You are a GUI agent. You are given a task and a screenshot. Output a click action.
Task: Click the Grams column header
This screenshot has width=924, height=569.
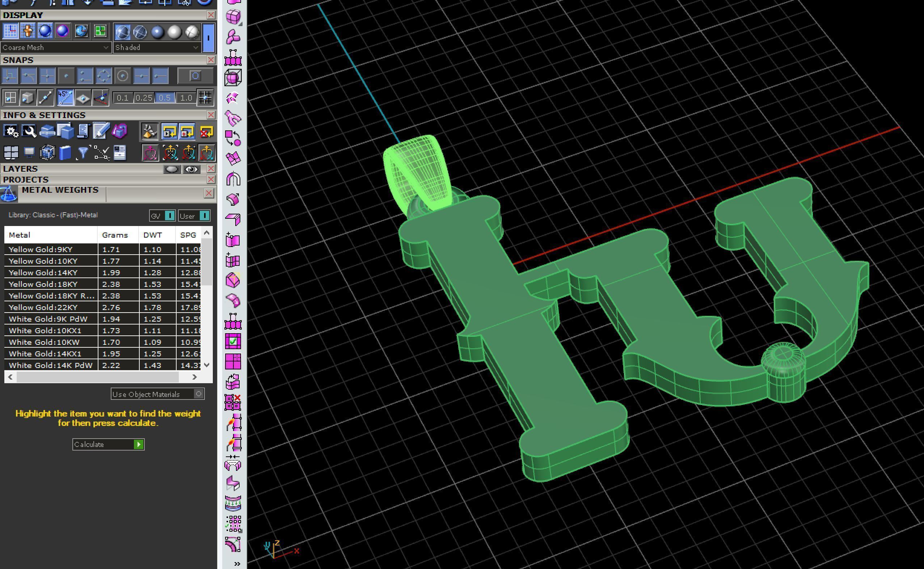[118, 235]
